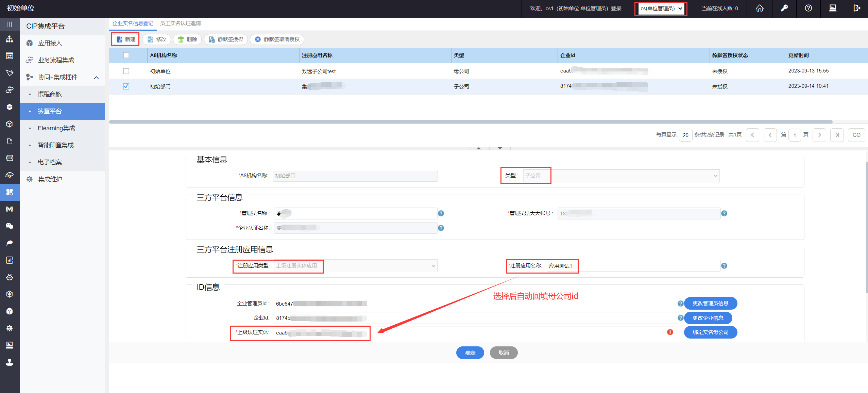Click the home icon in top bar
Screen dimensions: 868x393
[x=760, y=8]
